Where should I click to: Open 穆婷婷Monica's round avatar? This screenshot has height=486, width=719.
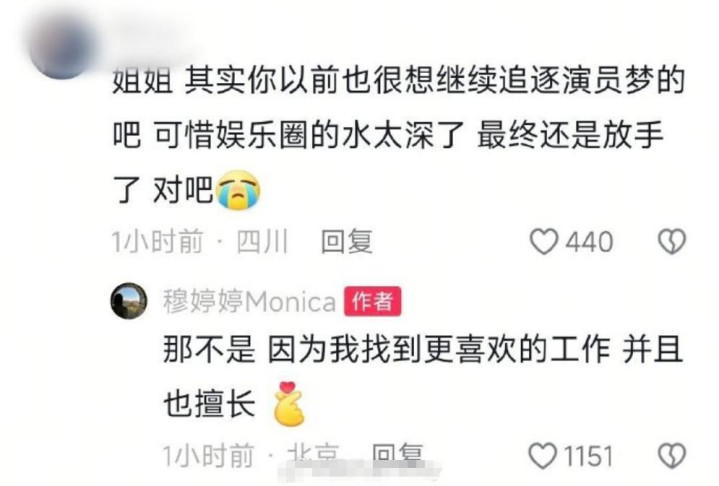click(129, 301)
